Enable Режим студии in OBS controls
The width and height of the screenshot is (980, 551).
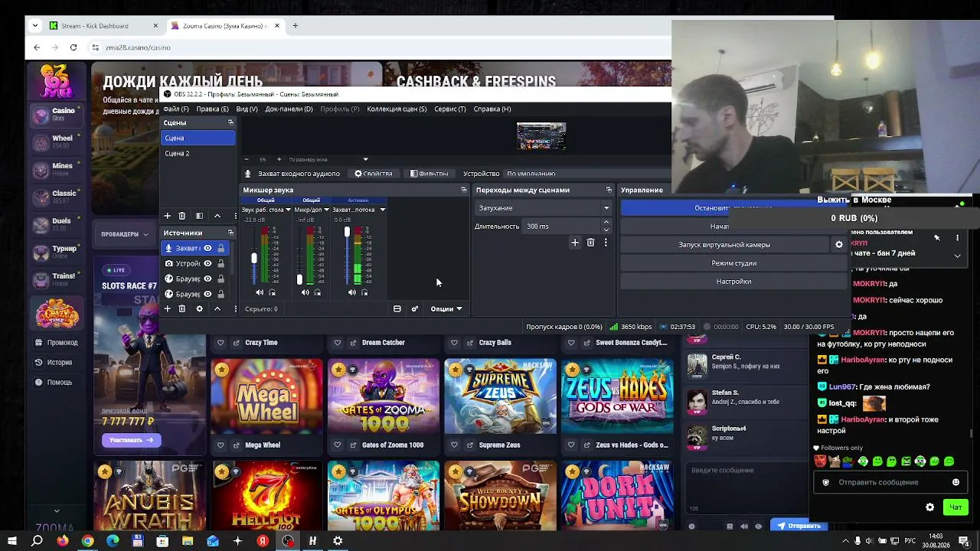(733, 263)
